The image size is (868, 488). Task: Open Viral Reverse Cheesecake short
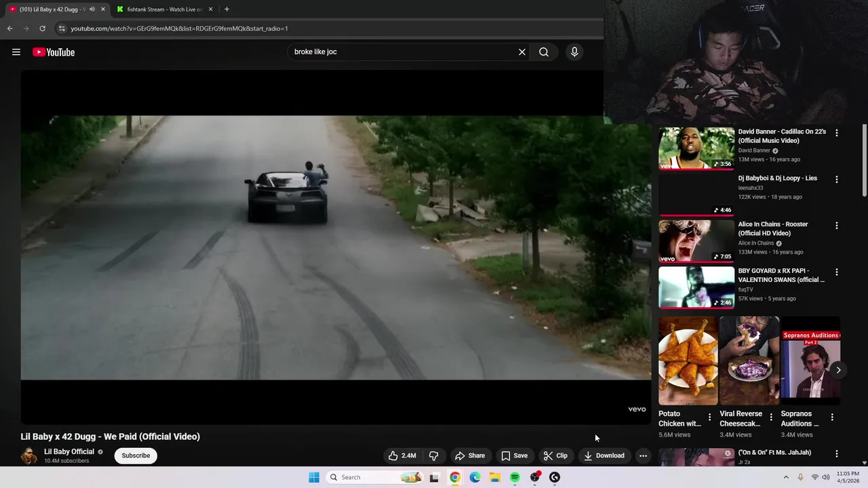749,361
